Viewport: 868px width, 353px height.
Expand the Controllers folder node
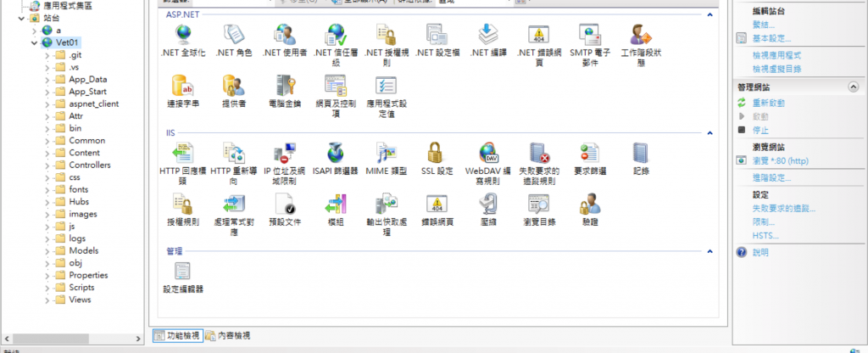tap(47, 165)
